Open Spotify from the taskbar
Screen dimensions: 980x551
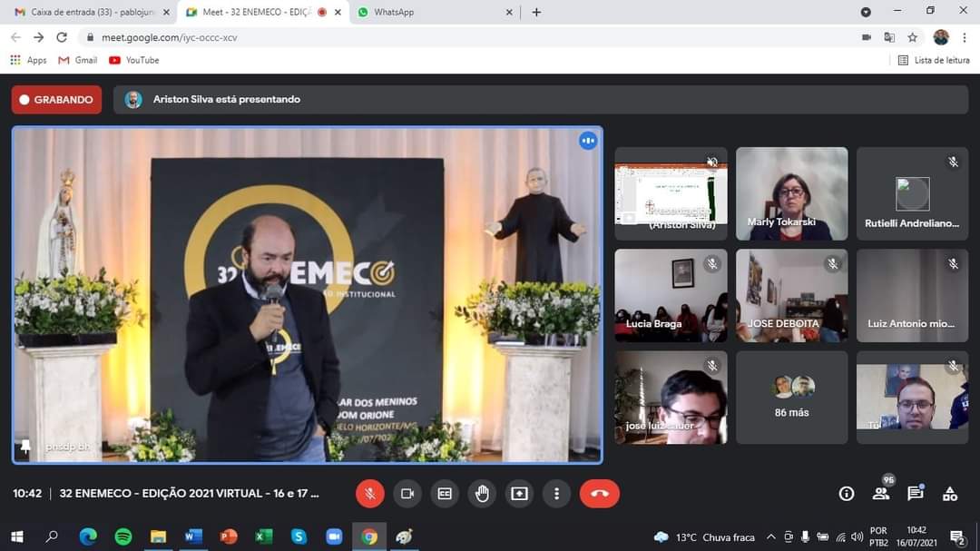tap(123, 536)
